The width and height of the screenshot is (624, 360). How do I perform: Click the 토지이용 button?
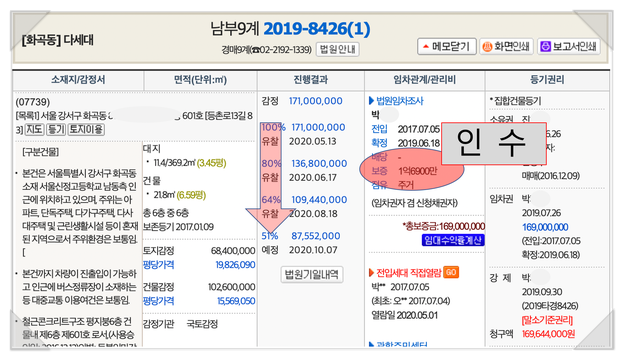pos(86,129)
